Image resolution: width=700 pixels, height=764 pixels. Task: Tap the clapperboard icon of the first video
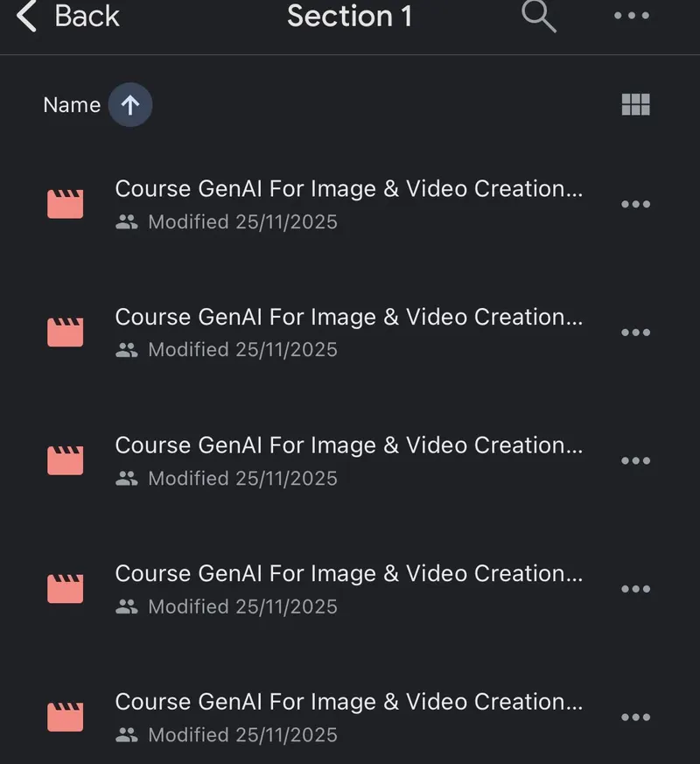click(66, 204)
